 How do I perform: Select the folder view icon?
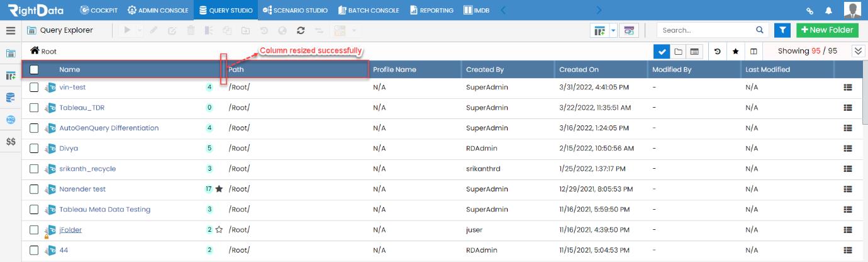(x=678, y=51)
